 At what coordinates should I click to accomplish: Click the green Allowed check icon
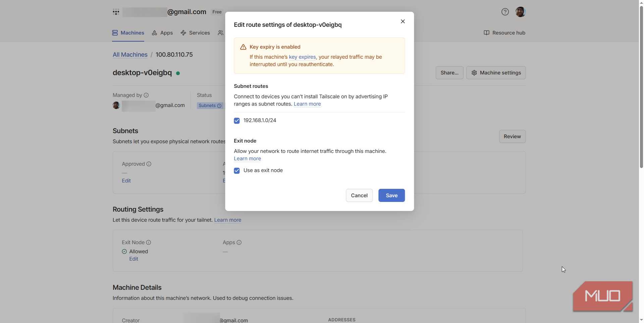124,252
